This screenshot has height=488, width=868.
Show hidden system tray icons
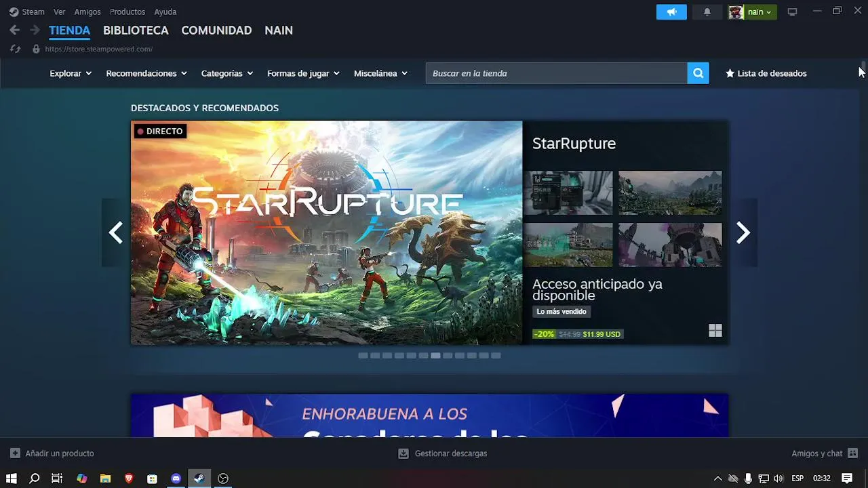coord(718,479)
